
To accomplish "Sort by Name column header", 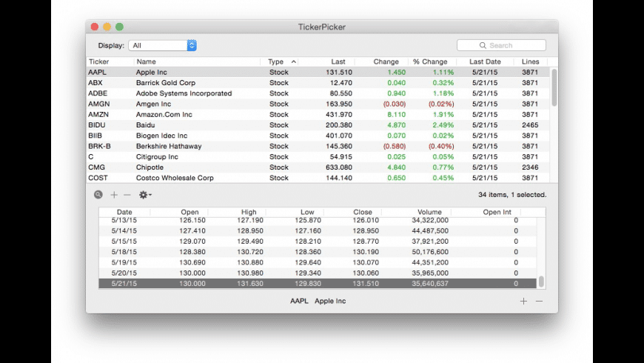I will (147, 61).
